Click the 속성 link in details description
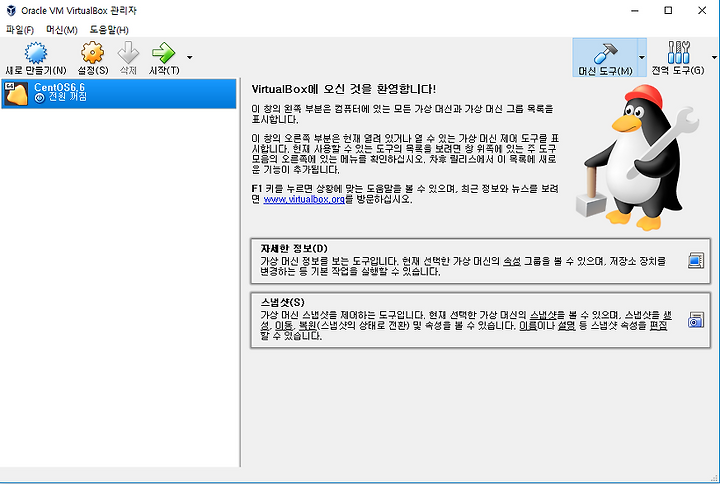The image size is (720, 484). tap(512, 261)
